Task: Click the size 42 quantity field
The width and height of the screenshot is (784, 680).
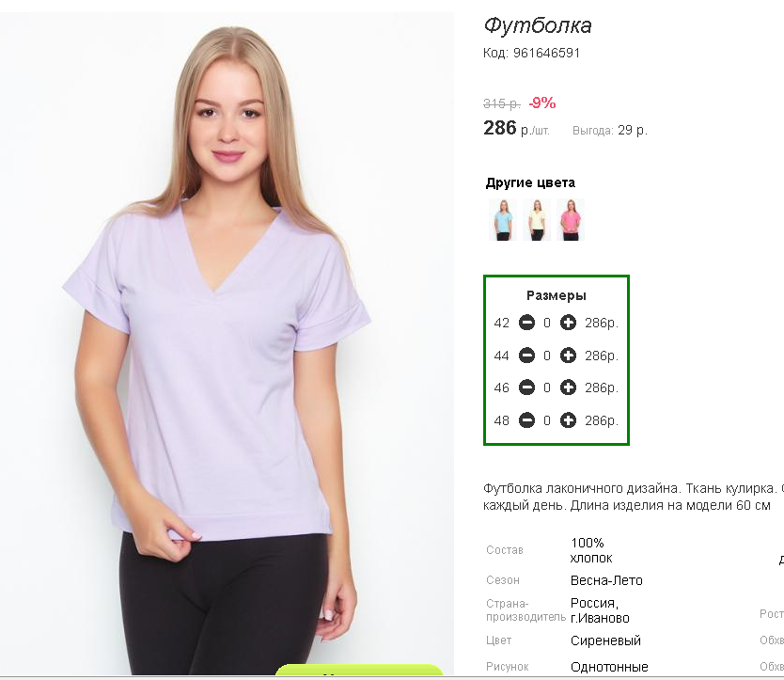Action: (547, 324)
